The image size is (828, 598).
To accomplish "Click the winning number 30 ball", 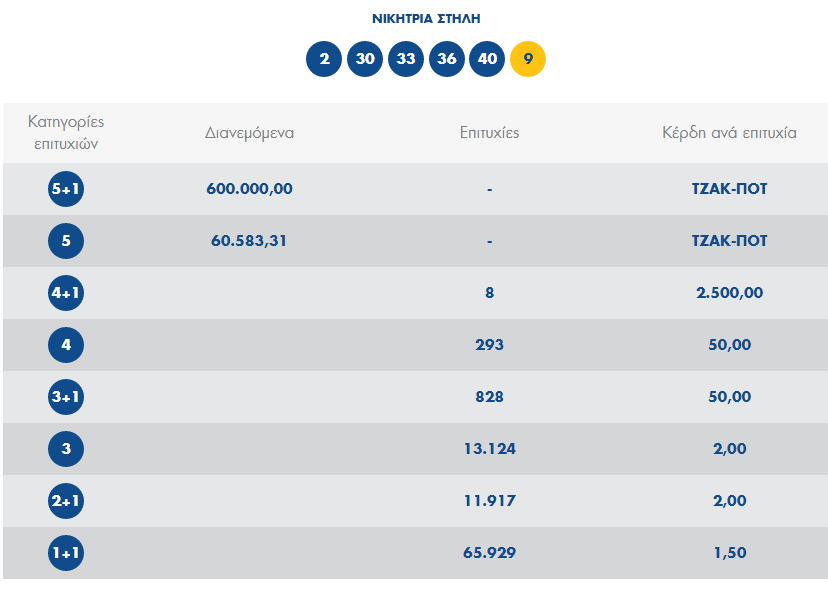I will point(365,59).
